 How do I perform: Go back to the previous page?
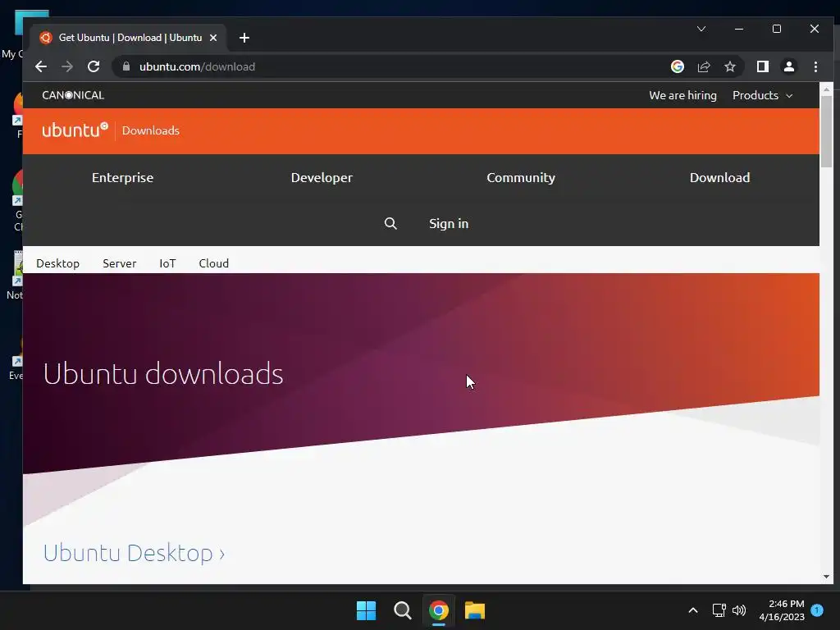coord(41,66)
